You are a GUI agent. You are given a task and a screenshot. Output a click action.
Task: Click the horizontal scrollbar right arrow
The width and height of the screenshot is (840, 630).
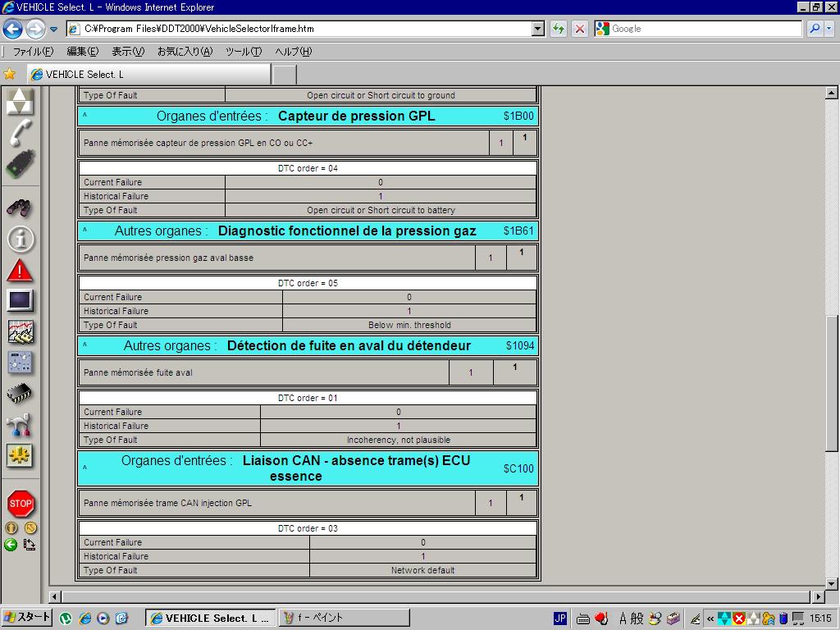point(818,596)
